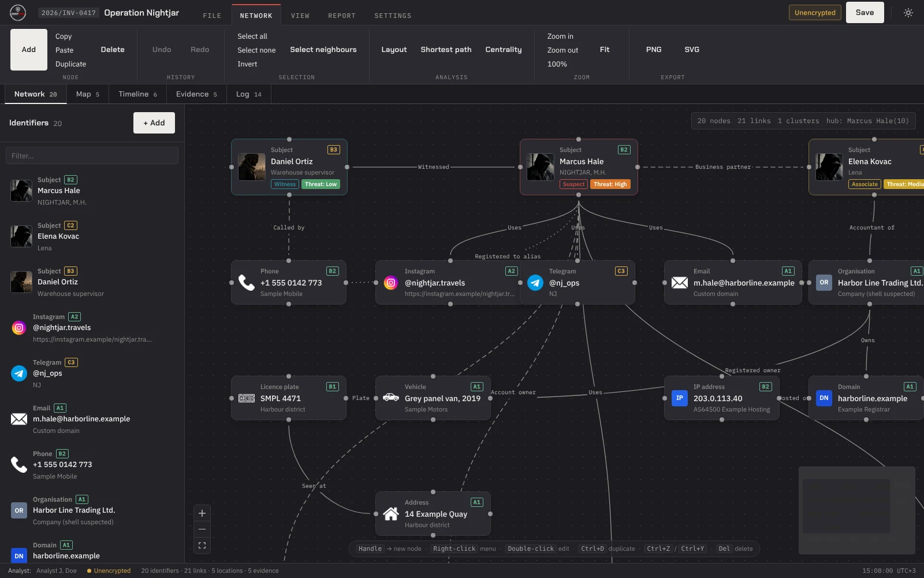Click the 2026/INV-0417 case number

(x=68, y=13)
